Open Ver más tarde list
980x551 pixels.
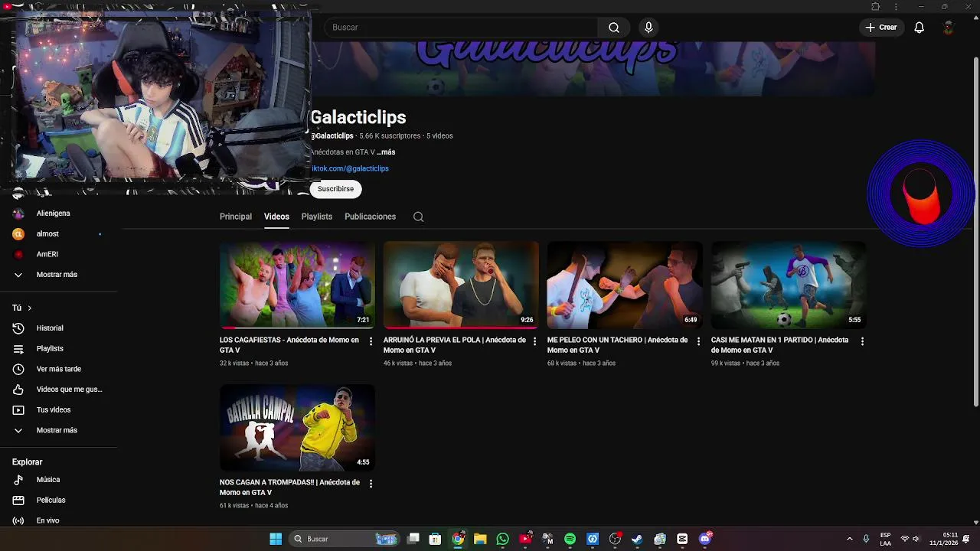coord(58,369)
